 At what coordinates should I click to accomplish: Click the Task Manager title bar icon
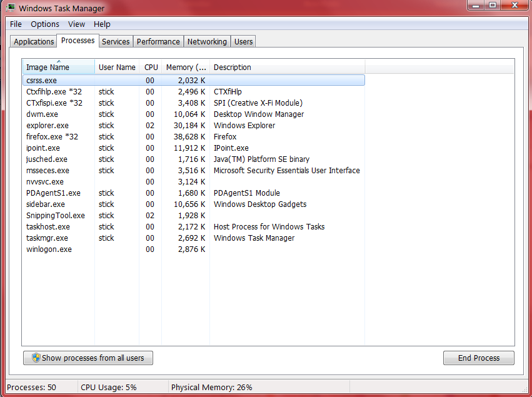tap(10, 8)
